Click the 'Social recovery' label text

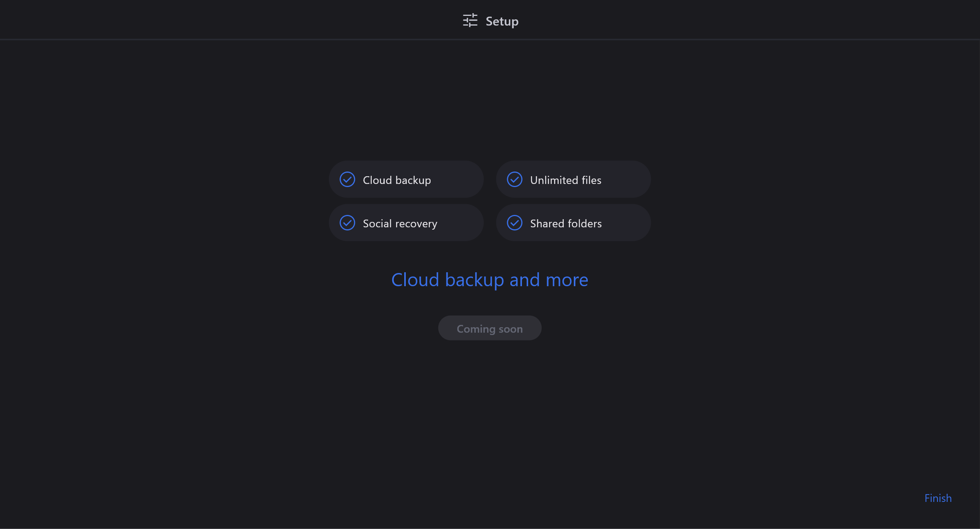tap(400, 224)
